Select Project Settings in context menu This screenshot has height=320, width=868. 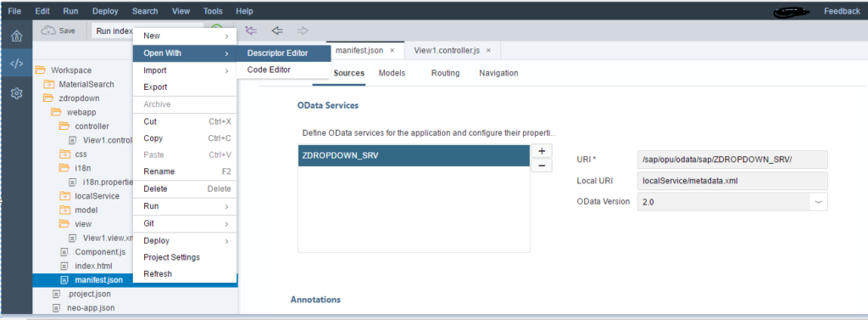(x=185, y=257)
